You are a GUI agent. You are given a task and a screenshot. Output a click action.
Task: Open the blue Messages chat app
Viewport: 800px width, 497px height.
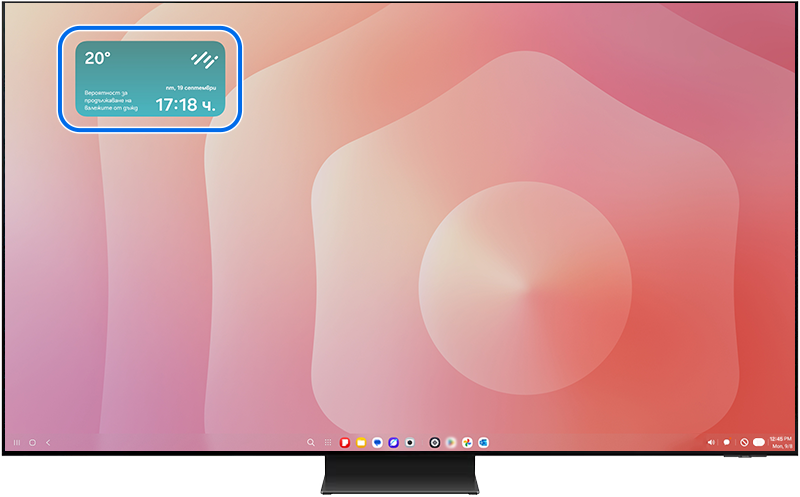tap(377, 442)
